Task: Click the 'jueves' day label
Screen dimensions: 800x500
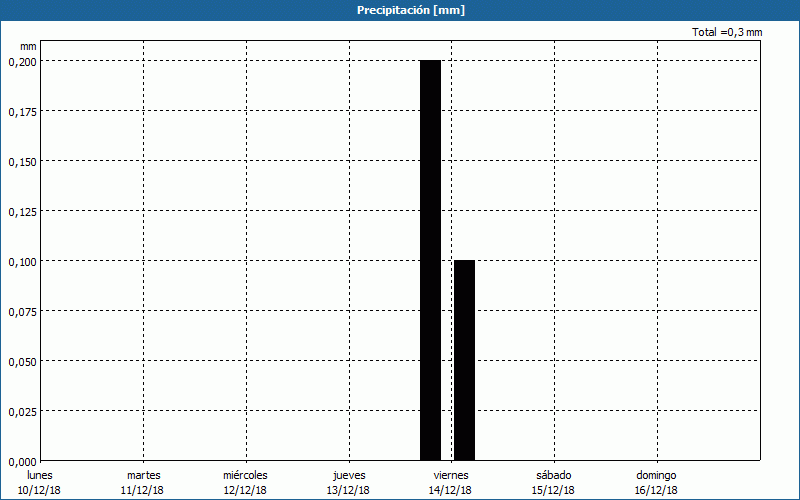Action: (x=349, y=475)
